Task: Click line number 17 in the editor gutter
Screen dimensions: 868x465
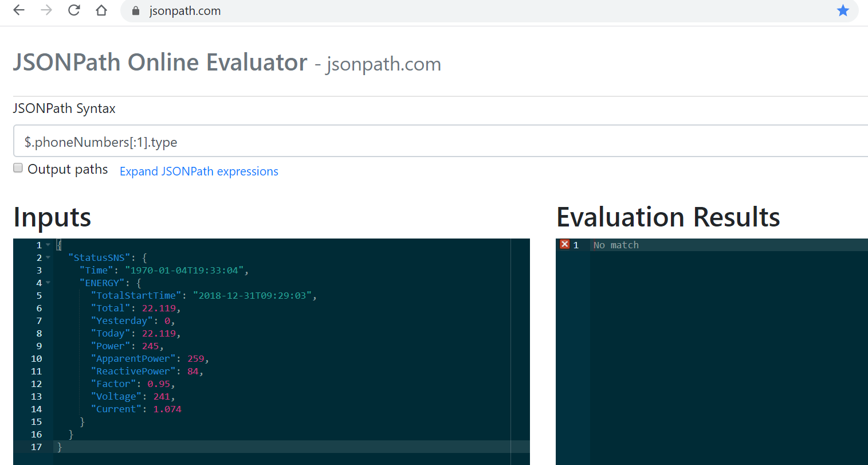Action: point(37,447)
